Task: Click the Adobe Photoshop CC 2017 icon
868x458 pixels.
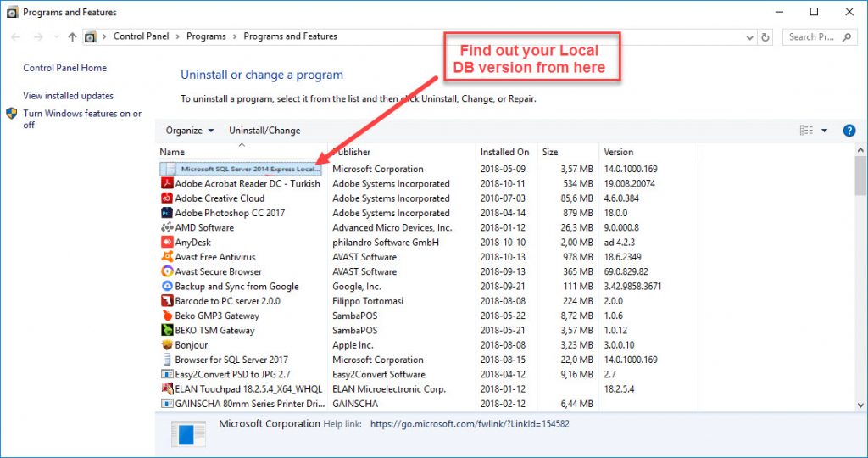Action: (x=167, y=213)
